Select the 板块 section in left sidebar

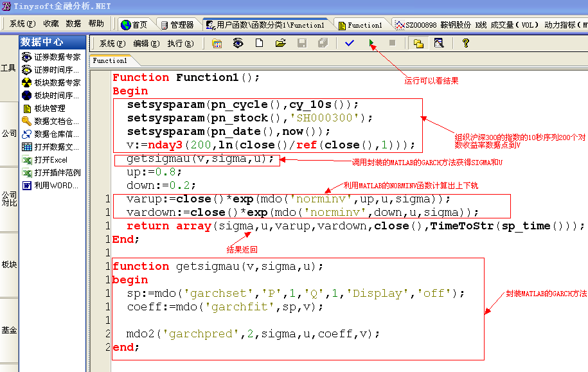tap(9, 264)
